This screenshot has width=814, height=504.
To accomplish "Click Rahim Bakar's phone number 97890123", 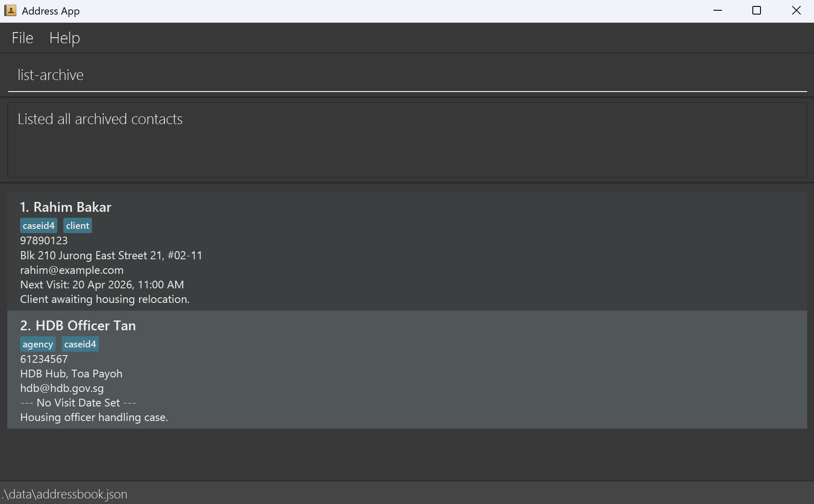I will tap(44, 241).
